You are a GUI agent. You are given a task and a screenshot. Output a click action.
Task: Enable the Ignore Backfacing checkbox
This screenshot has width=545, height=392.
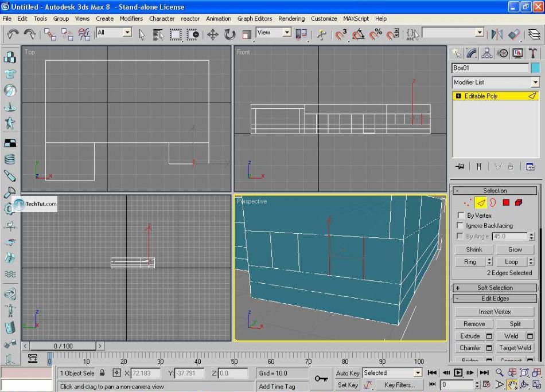(x=461, y=226)
